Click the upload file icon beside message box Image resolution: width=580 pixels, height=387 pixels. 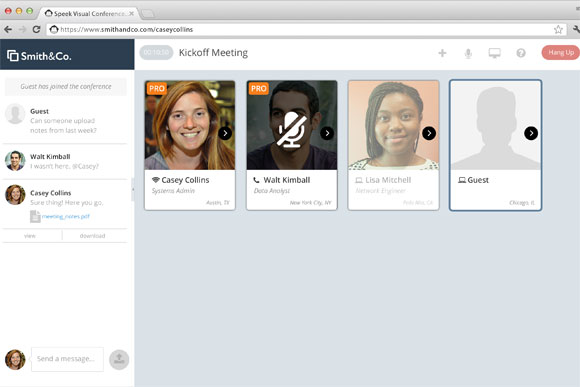[x=119, y=359]
